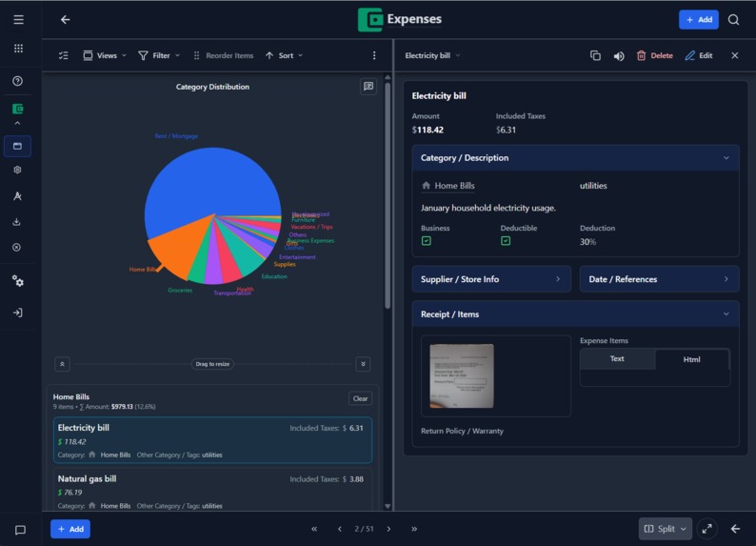
Task: Open the highlighted expenses list sidebar icon
Action: (17, 146)
